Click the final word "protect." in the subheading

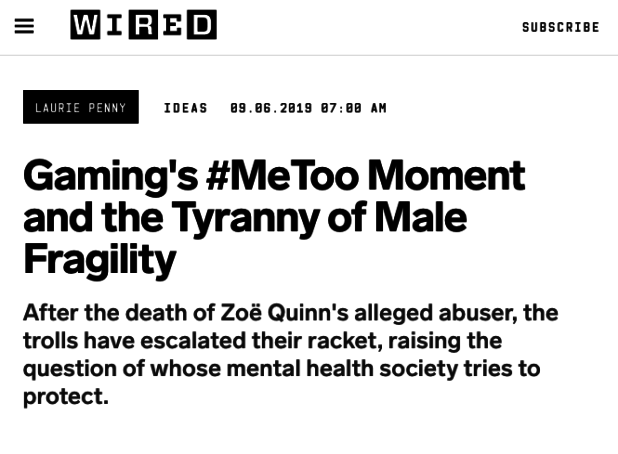tap(65, 397)
